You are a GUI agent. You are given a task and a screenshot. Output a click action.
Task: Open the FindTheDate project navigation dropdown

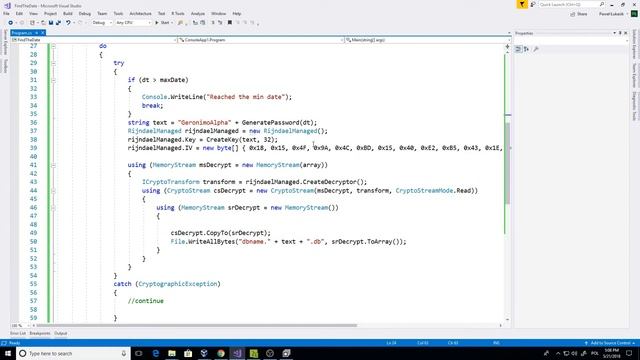click(94, 40)
